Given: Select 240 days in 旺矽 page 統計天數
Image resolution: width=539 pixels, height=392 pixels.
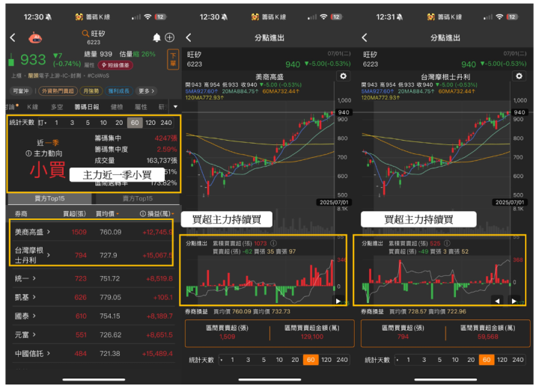Looking at the screenshot, I should (166, 123).
